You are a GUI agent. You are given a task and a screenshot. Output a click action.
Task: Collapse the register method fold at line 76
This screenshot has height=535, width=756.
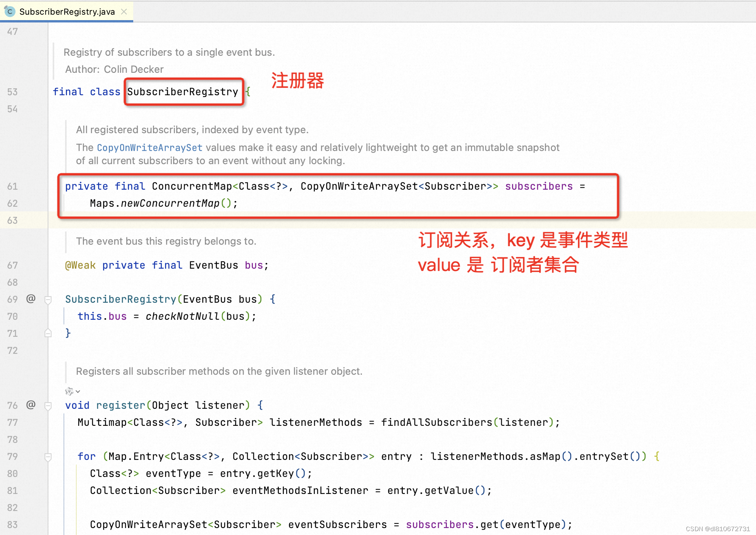[x=48, y=406]
